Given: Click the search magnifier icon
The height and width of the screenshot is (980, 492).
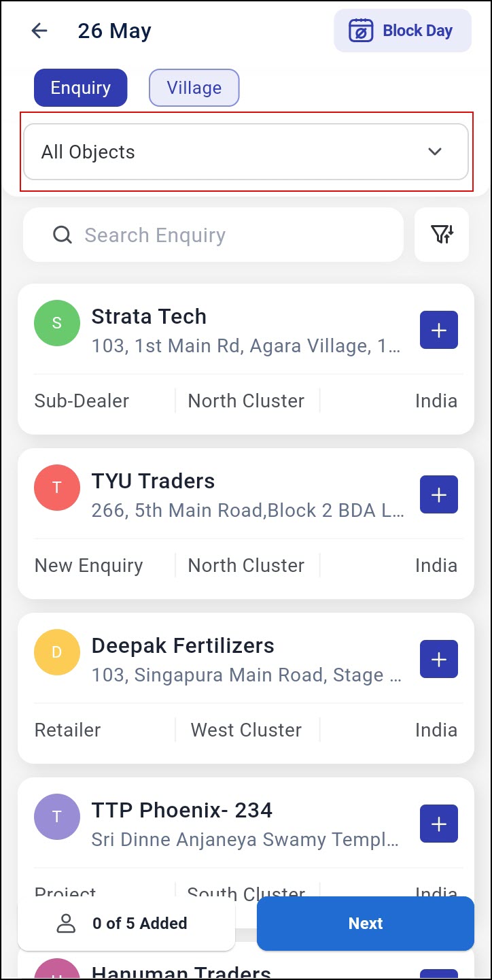Looking at the screenshot, I should (x=63, y=235).
